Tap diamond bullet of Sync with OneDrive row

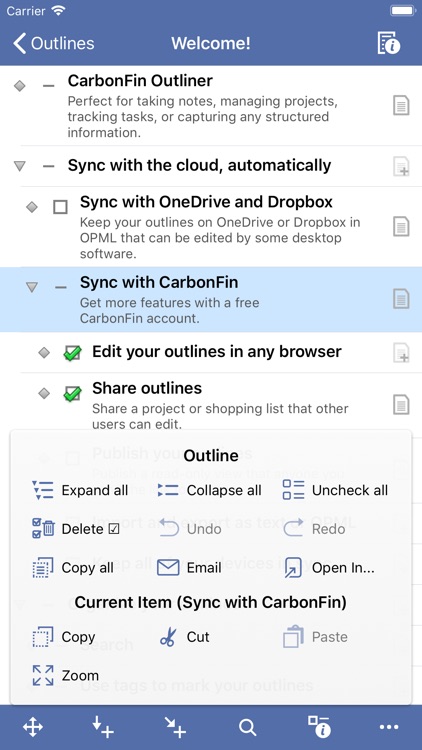[32, 207]
